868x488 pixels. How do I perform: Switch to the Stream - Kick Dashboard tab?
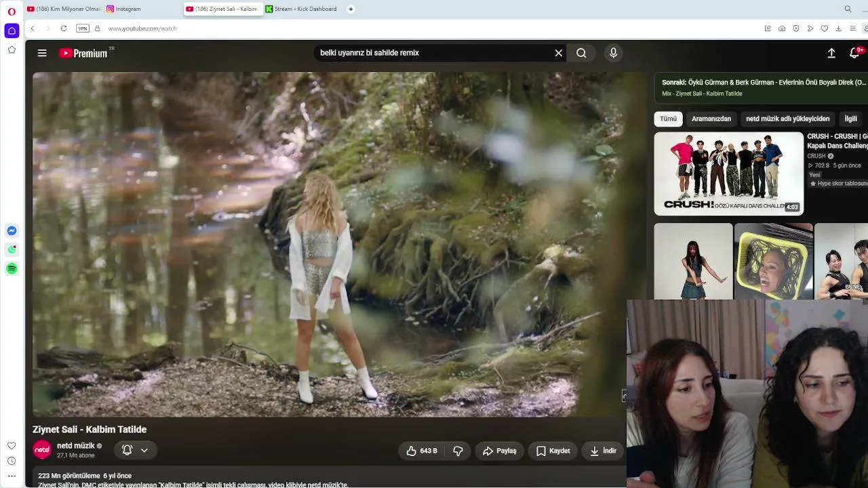pos(302,9)
